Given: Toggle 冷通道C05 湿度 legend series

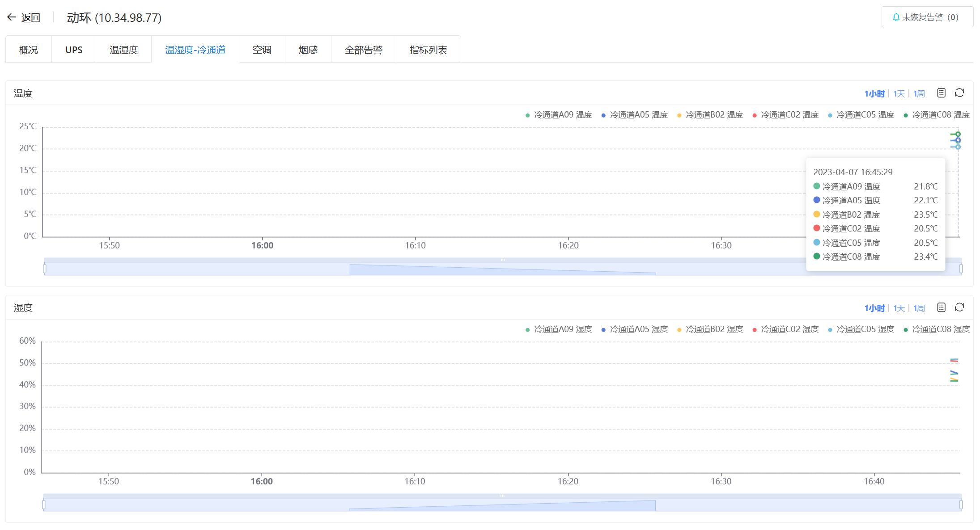Looking at the screenshot, I should point(861,329).
